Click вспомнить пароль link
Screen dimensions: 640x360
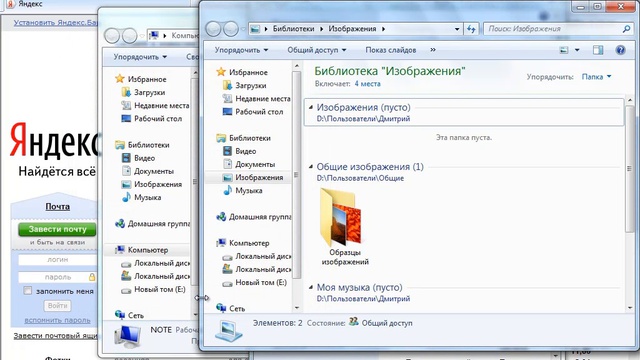[x=57, y=320]
